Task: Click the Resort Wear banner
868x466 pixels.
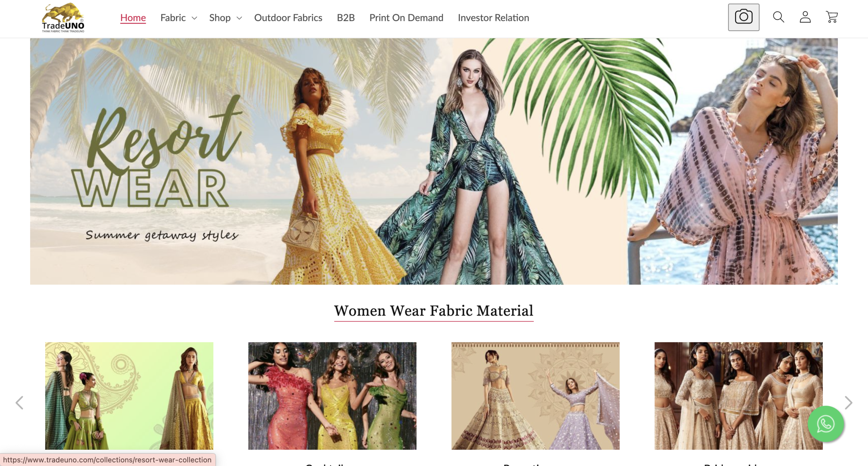Action: tap(434, 161)
